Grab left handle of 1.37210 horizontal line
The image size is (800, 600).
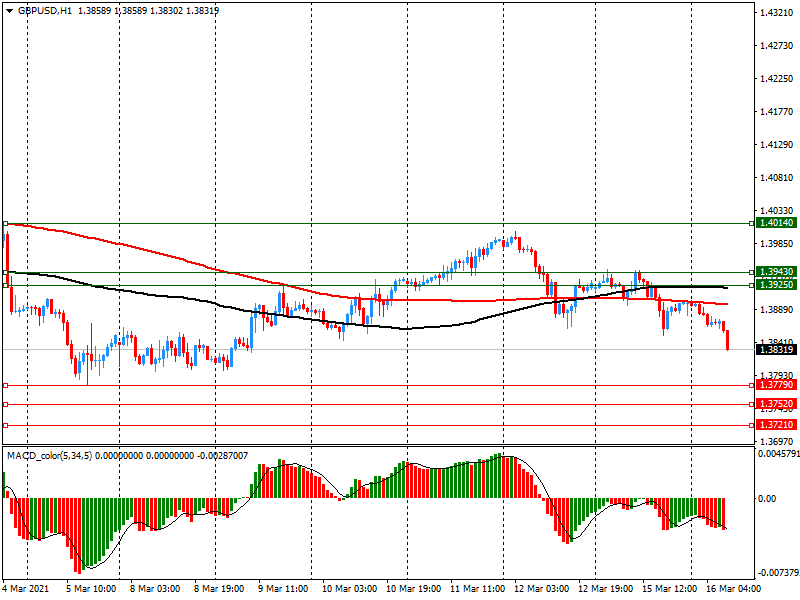5,425
